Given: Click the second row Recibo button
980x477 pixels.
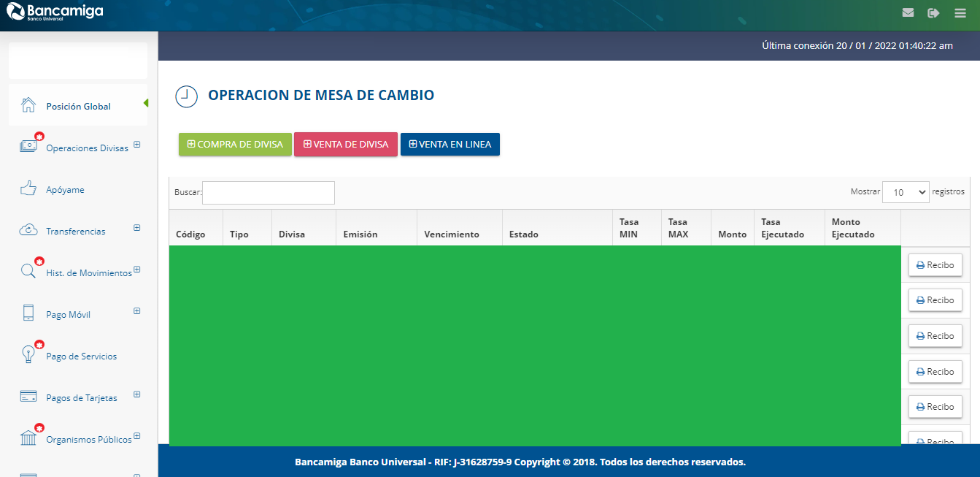Looking at the screenshot, I should pyautogui.click(x=935, y=300).
